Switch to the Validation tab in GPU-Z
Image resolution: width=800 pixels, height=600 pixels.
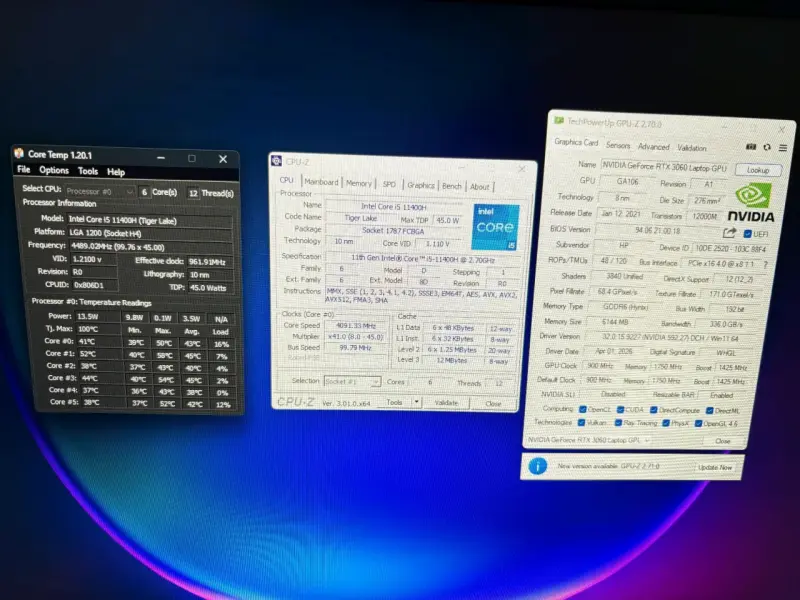tap(692, 148)
